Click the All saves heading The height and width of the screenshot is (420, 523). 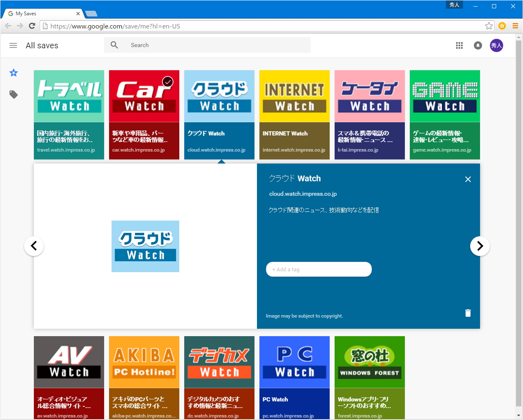tap(42, 45)
